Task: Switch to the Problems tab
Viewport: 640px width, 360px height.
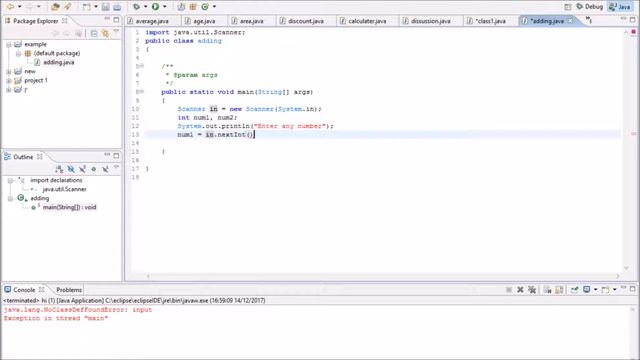Action: (69, 290)
